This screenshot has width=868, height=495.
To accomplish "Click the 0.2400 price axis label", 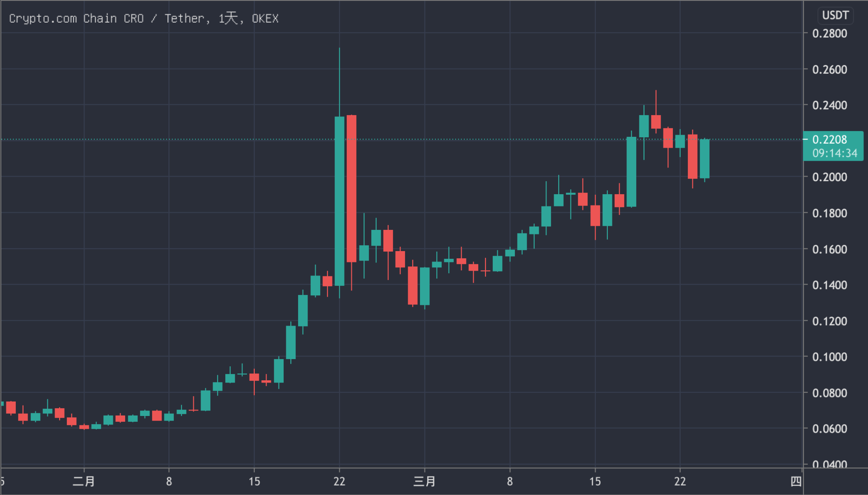I will tap(829, 105).
